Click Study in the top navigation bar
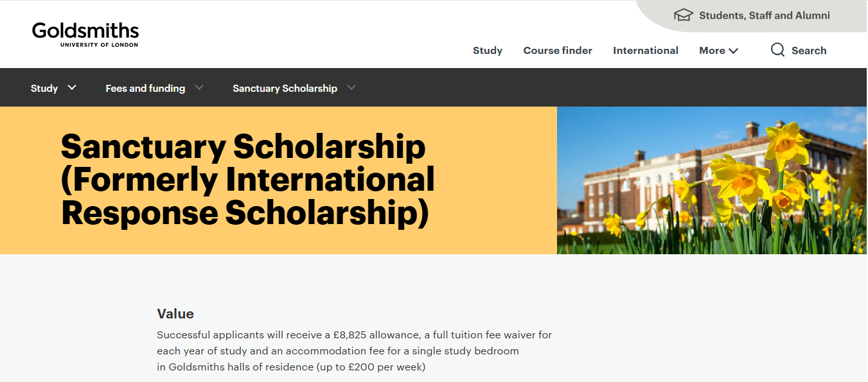Screen dimensions: 868x382 pyautogui.click(x=487, y=50)
